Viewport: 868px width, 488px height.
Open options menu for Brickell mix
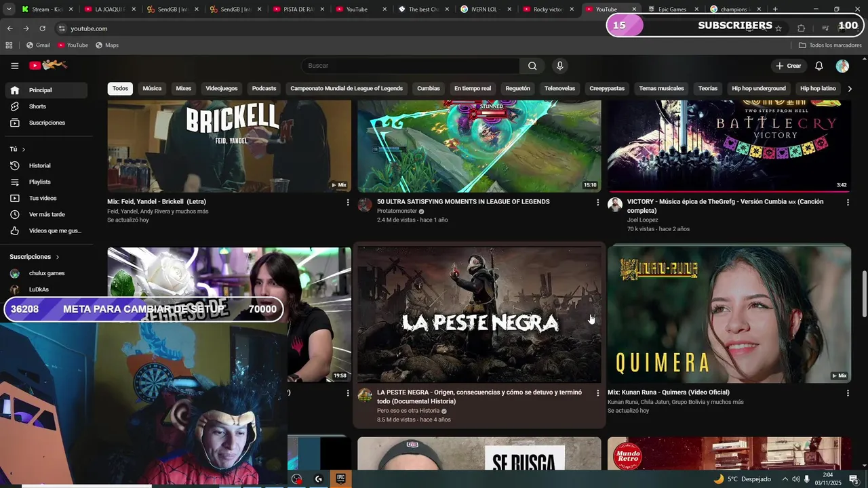348,203
